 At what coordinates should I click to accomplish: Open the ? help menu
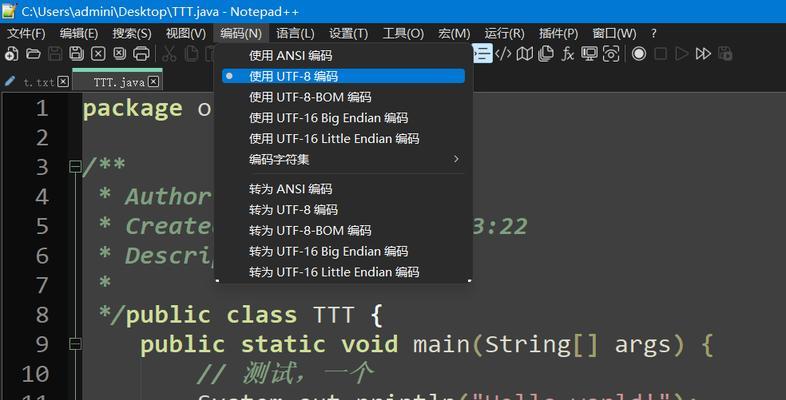[x=653, y=34]
